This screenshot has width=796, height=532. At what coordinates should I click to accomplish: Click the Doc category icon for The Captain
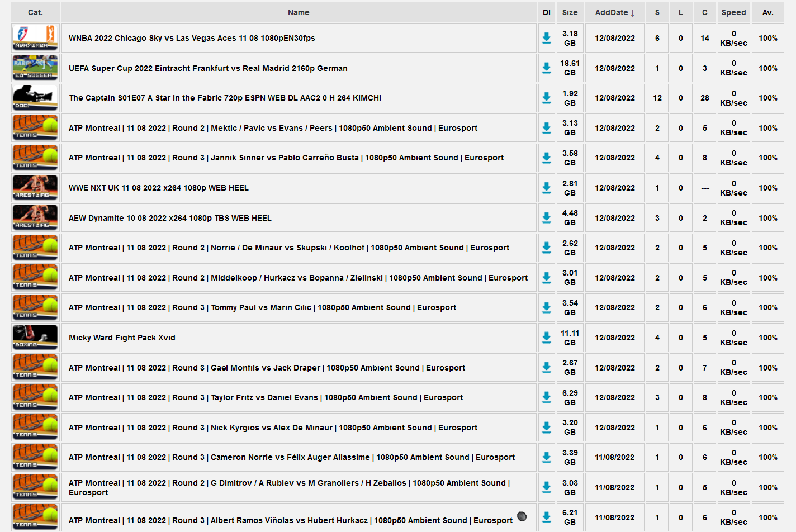pos(35,98)
